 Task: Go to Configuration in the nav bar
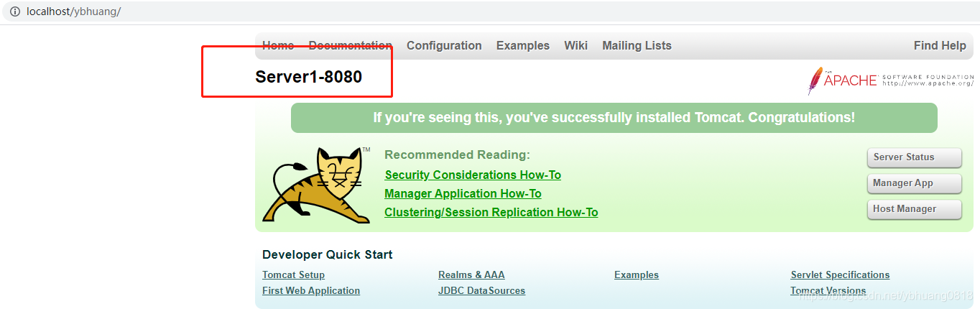[444, 45]
